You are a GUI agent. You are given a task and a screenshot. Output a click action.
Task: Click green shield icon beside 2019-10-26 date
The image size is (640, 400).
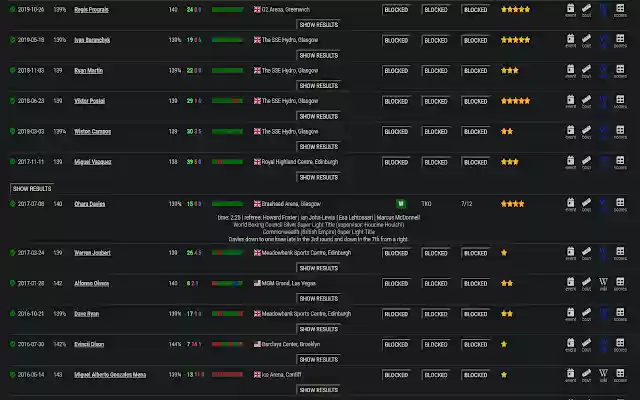point(13,9)
